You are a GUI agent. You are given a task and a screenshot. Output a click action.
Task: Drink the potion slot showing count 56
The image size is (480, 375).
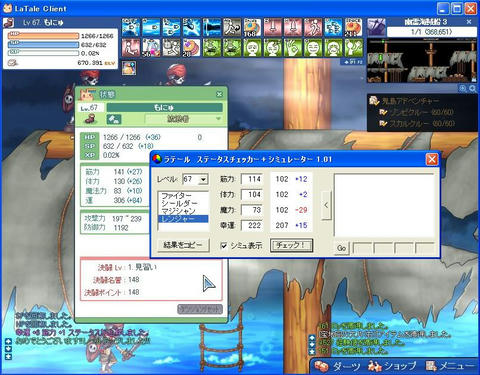(151, 48)
